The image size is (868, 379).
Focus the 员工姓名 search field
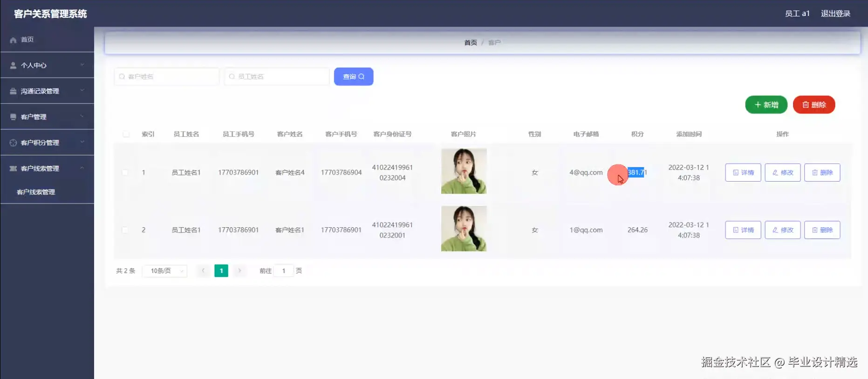(x=277, y=76)
